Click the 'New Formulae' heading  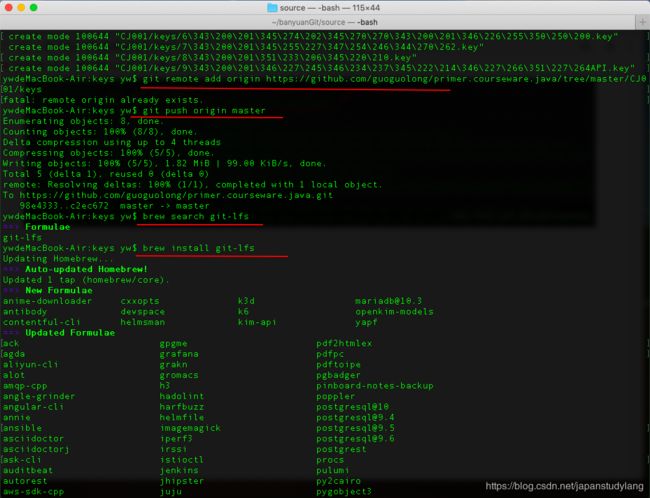[x=59, y=290]
